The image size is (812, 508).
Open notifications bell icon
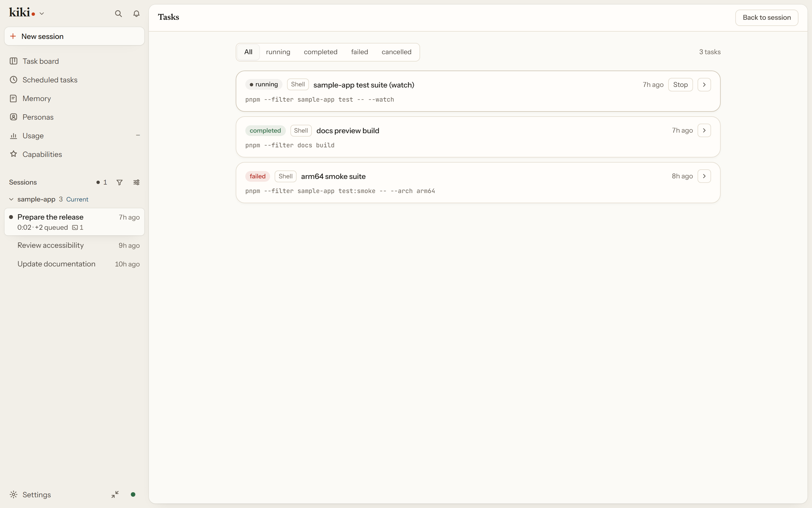[136, 14]
